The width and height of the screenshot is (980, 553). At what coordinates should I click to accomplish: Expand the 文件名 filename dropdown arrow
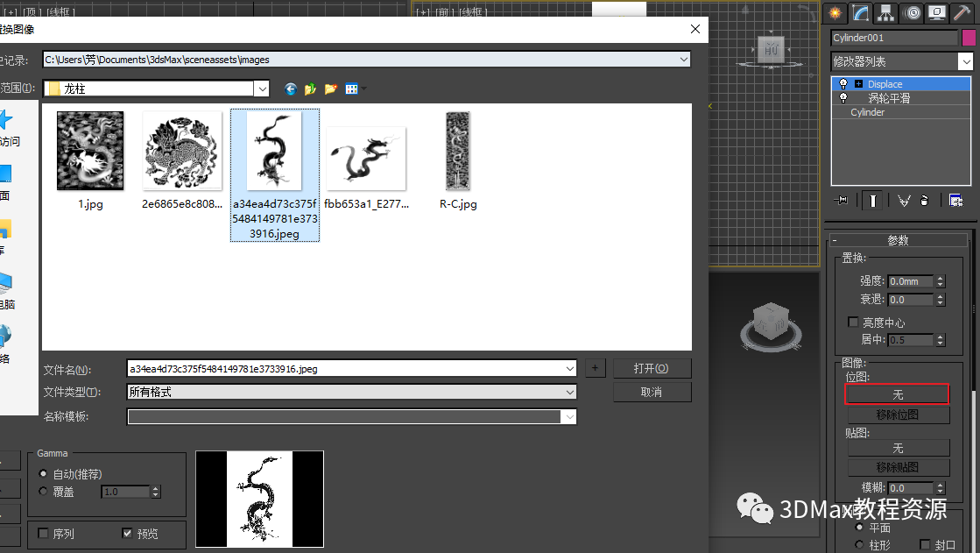(569, 368)
